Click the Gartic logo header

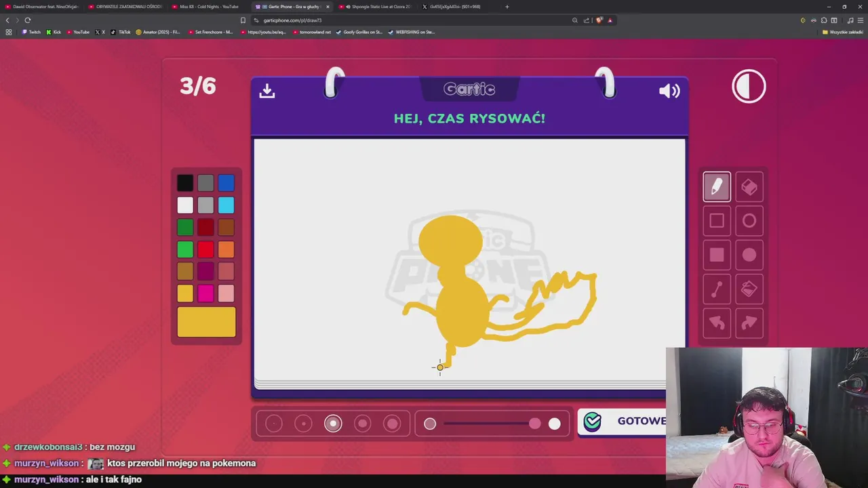click(x=469, y=89)
